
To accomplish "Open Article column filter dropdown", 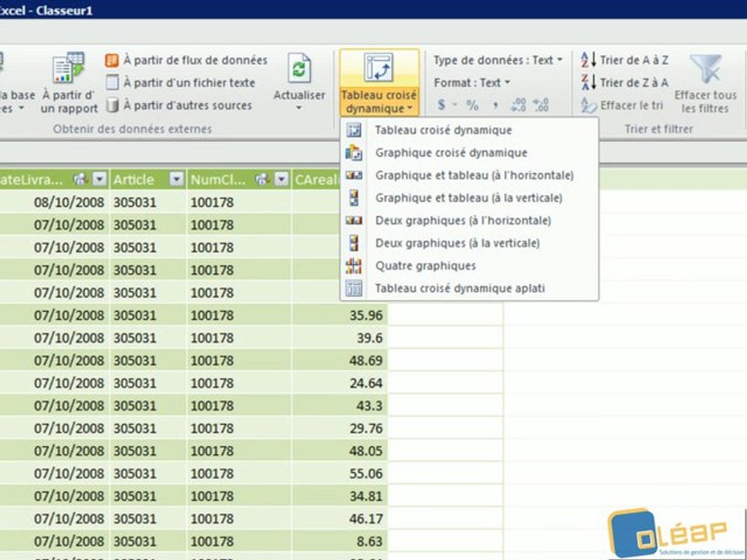I will pos(177,180).
